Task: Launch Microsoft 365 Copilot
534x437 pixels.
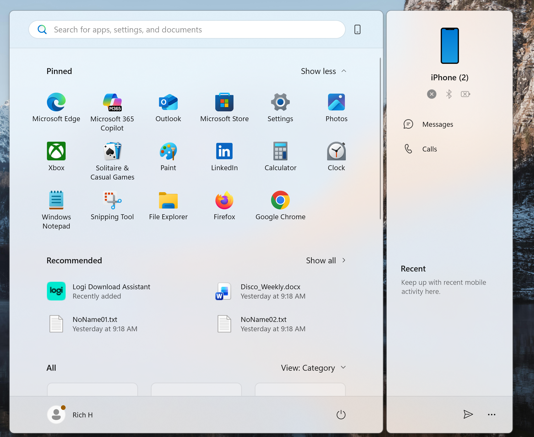Action: click(112, 112)
